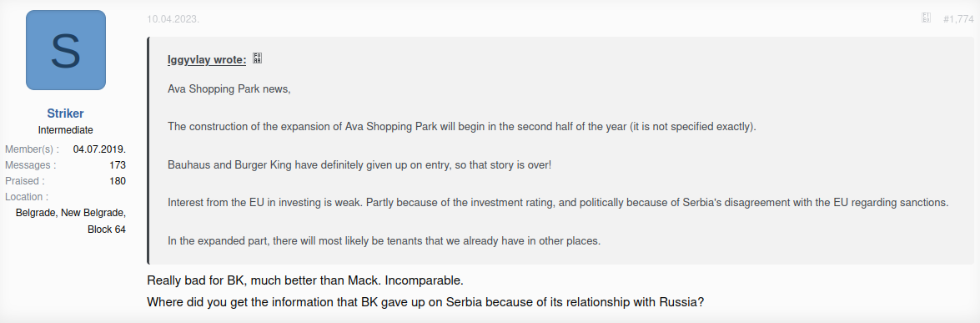Click the reply line 'Really bad for BK'
The height and width of the screenshot is (323, 980).
[305, 280]
